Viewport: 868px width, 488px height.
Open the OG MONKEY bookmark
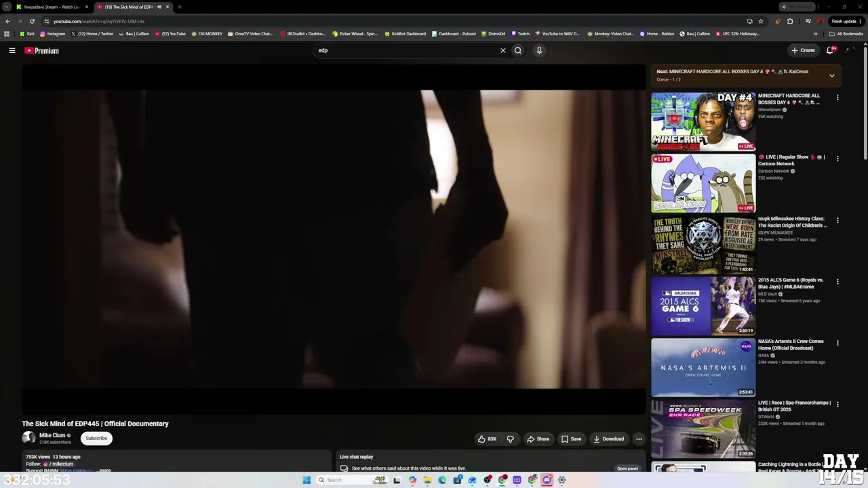pos(207,34)
